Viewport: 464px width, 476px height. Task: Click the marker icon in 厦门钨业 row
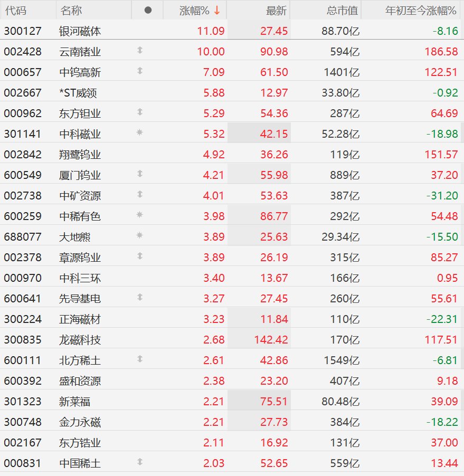point(140,174)
